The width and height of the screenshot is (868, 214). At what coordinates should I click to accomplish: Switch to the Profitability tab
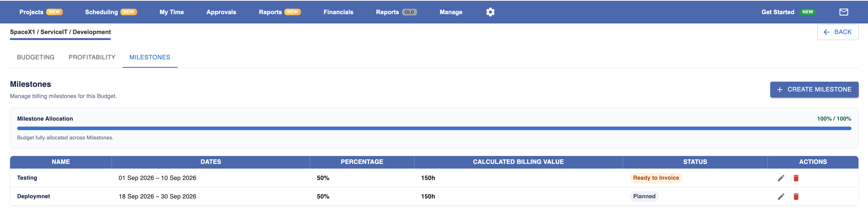tap(92, 57)
